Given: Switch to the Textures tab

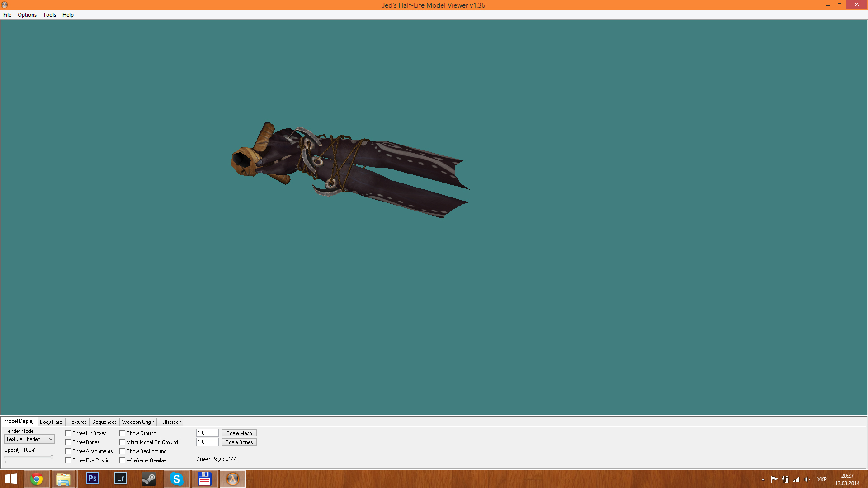Looking at the screenshot, I should pos(78,422).
